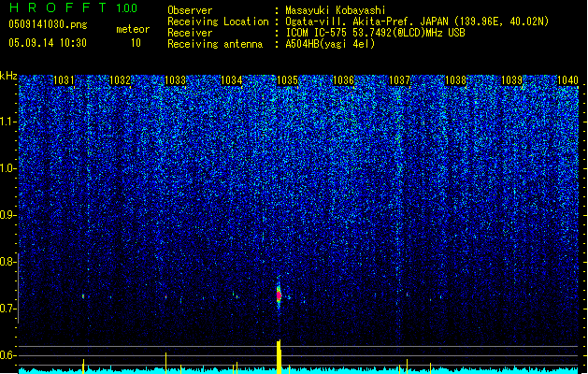This screenshot has width=588, height=374.
Task: Click the 'meteor' label
Action: pos(133,29)
